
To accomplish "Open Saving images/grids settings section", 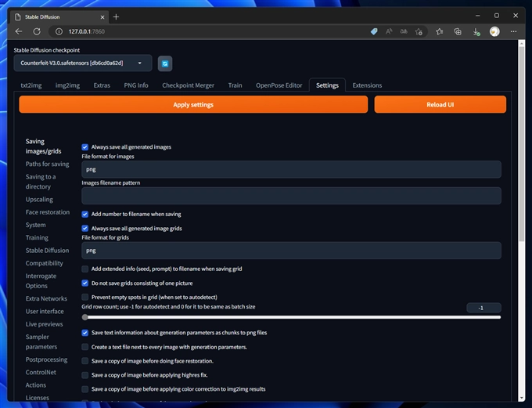I will (44, 146).
